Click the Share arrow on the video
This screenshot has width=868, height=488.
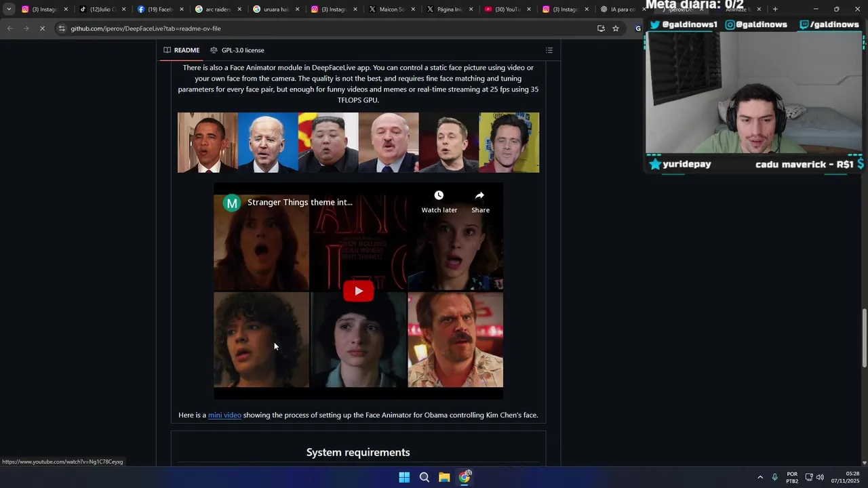pos(479,195)
